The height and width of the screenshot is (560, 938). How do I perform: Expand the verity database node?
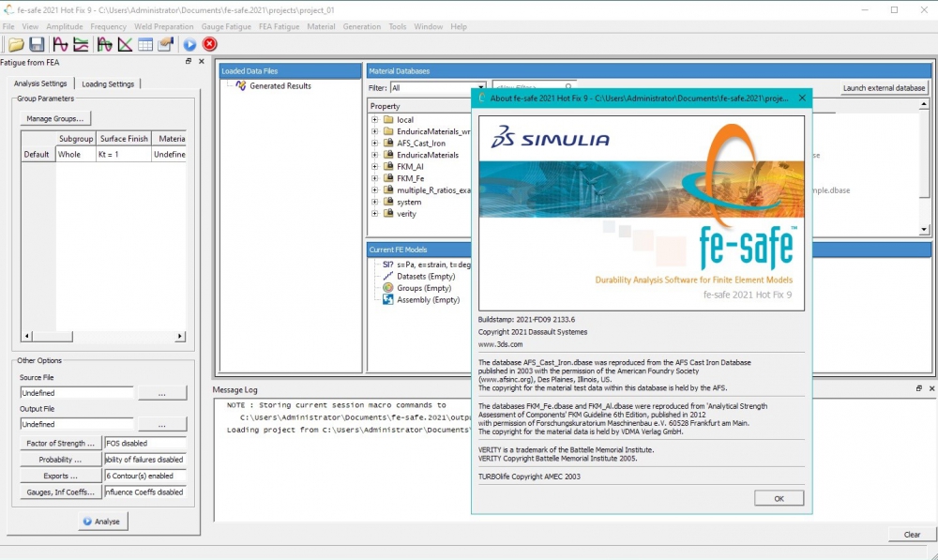[374, 214]
